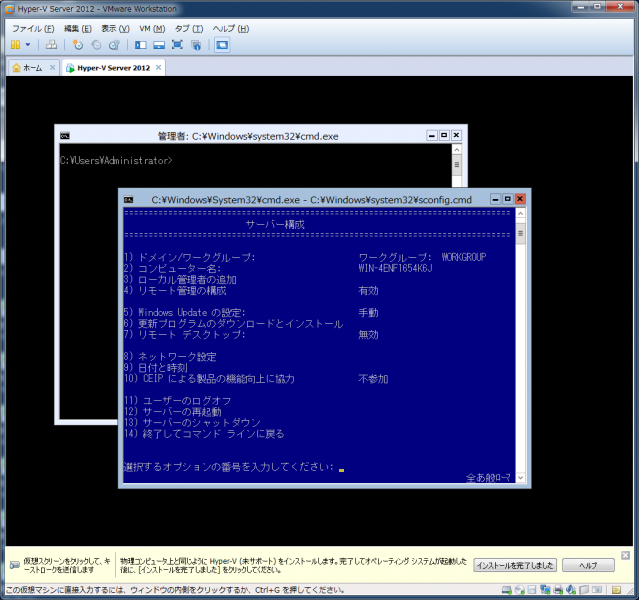The image size is (639, 600).
Task: Click the Administrator cmd window scrollbar thumb
Action: point(457,165)
